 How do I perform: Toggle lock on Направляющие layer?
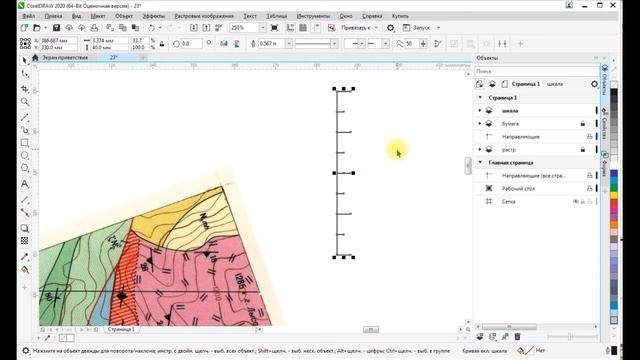(x=589, y=137)
